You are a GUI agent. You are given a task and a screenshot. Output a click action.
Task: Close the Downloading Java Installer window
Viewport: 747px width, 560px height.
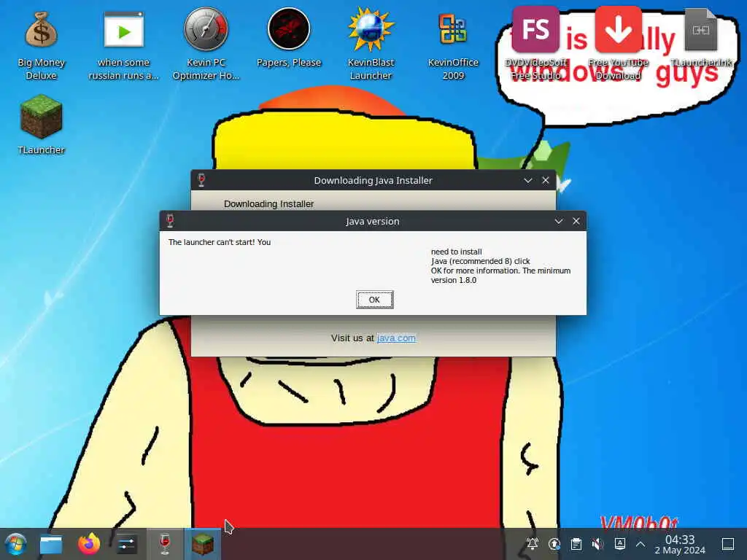point(546,181)
